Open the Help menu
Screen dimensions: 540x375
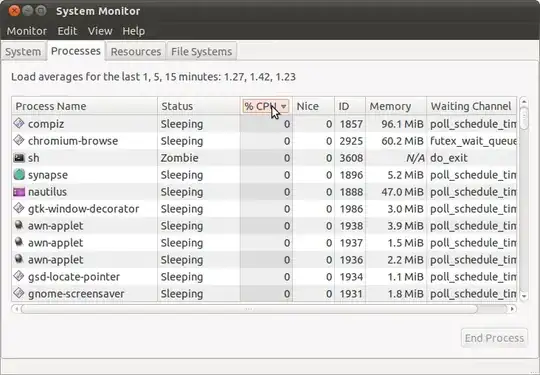(134, 31)
